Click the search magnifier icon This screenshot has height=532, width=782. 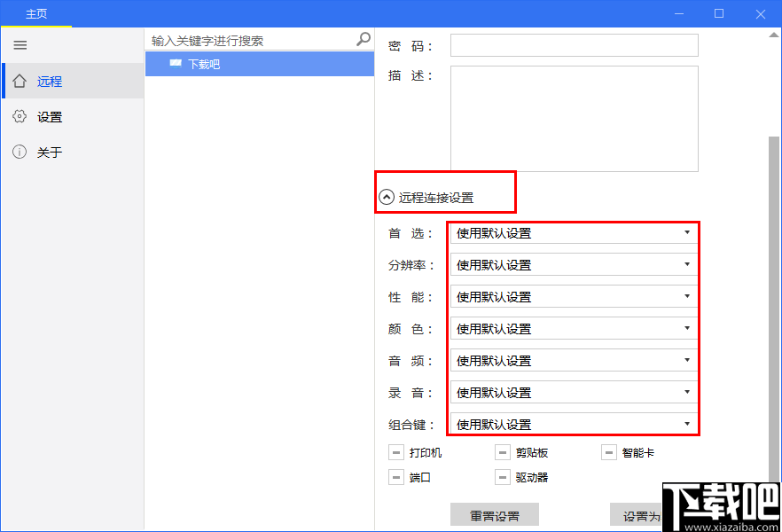362,39
